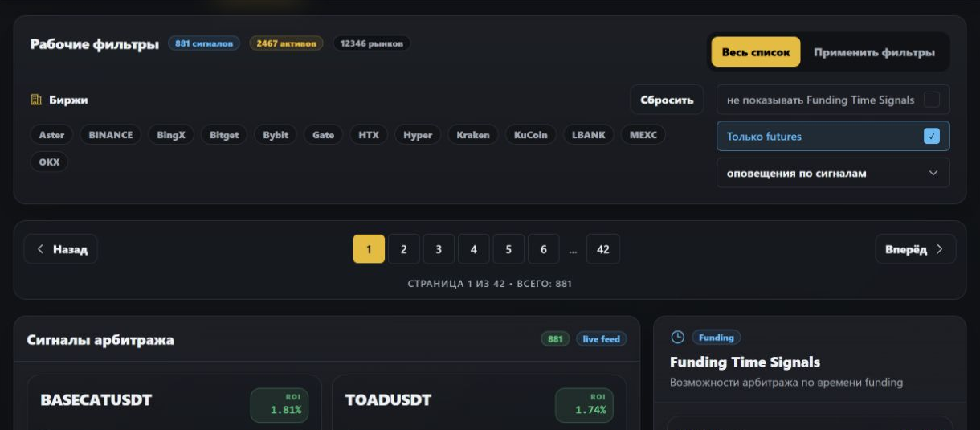Toggle the KuCoin exchange filter

(x=531, y=135)
